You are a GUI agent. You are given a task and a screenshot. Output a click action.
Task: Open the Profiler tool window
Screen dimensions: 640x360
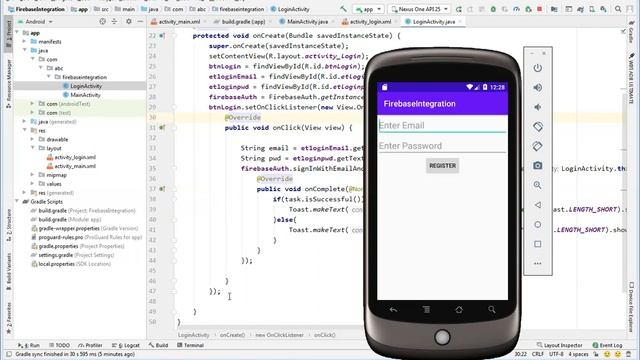click(90, 345)
